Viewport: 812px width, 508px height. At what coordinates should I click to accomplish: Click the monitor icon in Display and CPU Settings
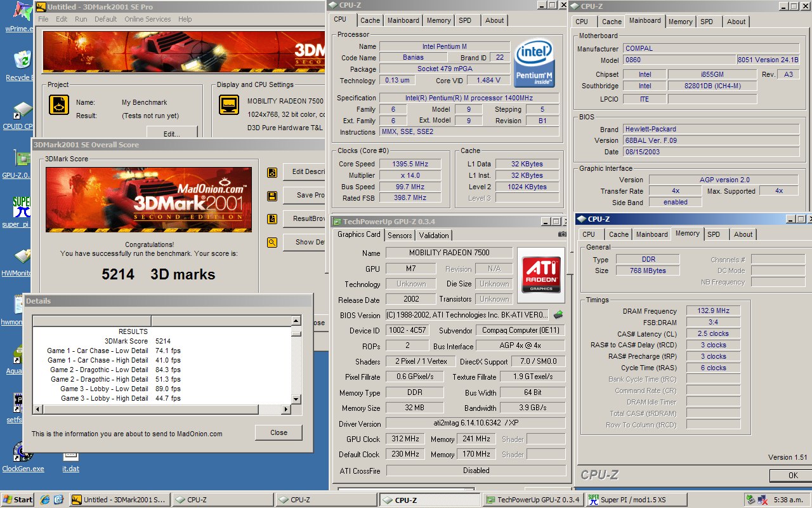point(229,105)
